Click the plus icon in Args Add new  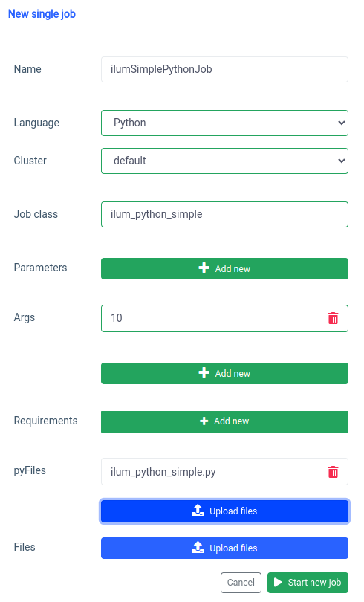click(x=204, y=373)
